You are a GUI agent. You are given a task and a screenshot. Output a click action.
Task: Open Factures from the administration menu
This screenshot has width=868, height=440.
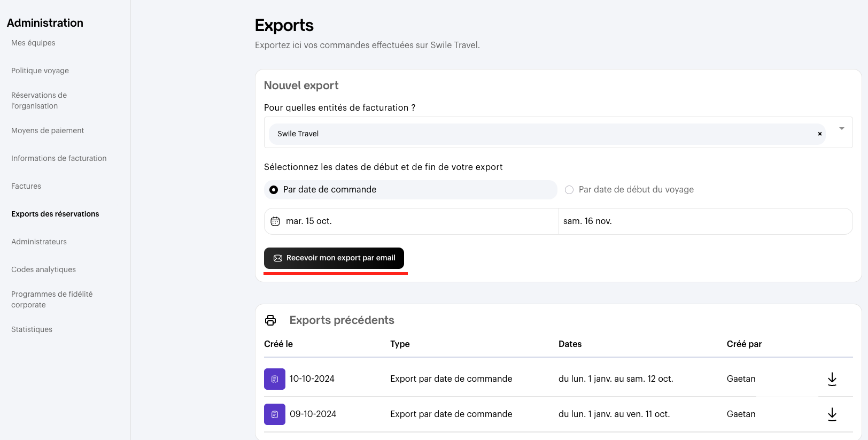pyautogui.click(x=26, y=186)
